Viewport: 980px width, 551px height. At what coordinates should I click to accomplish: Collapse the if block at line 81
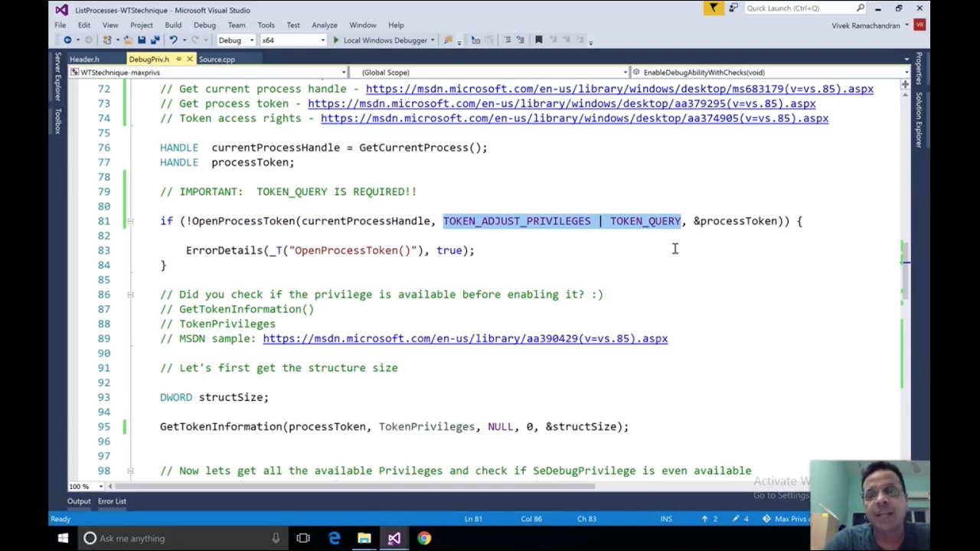130,221
